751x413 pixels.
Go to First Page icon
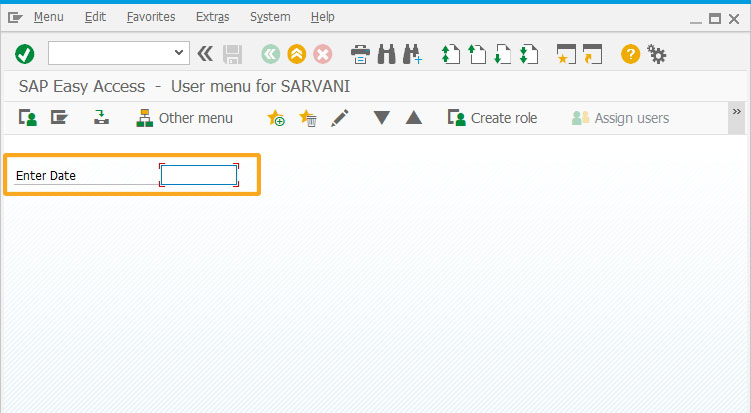point(451,54)
